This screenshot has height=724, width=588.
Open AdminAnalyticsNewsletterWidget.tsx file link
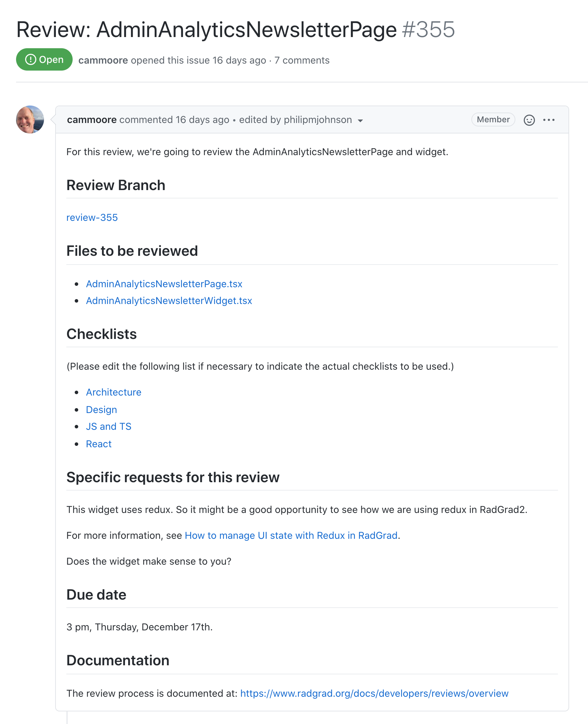coord(169,301)
